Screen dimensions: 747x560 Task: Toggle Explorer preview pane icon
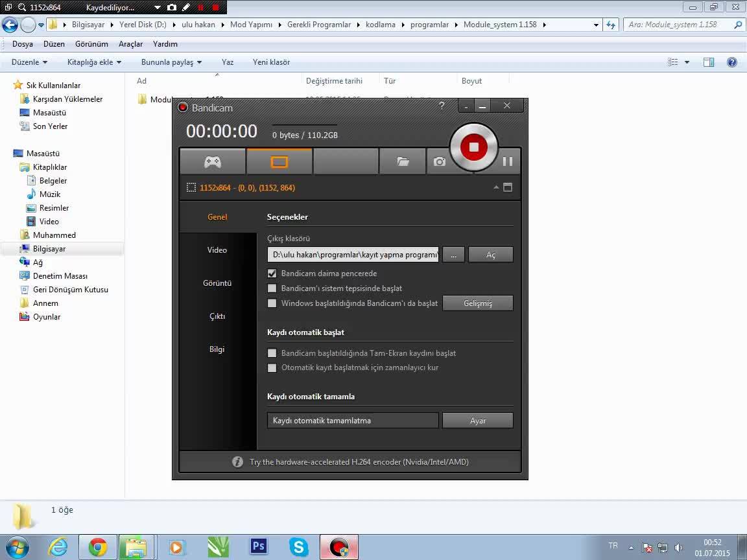point(708,62)
